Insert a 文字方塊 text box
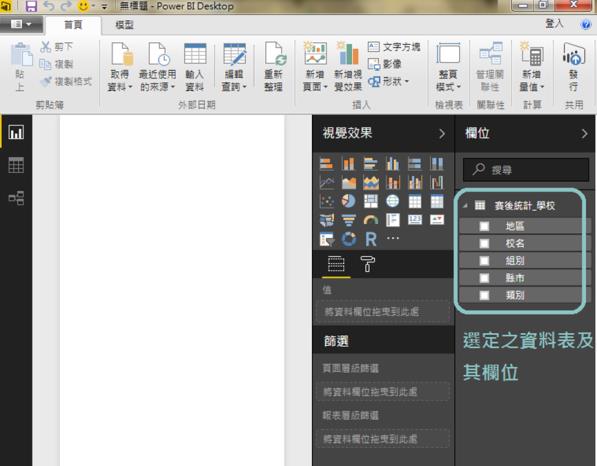597x466 pixels. pyautogui.click(x=394, y=47)
